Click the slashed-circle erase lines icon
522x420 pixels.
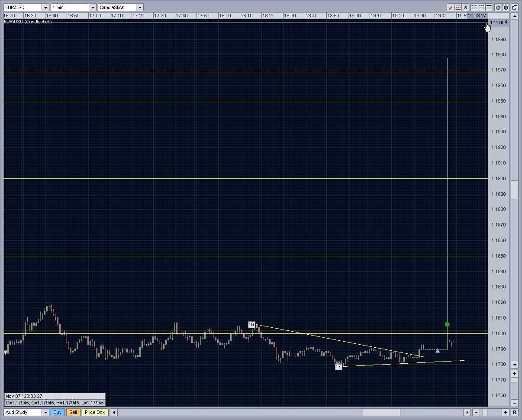click(465, 7)
